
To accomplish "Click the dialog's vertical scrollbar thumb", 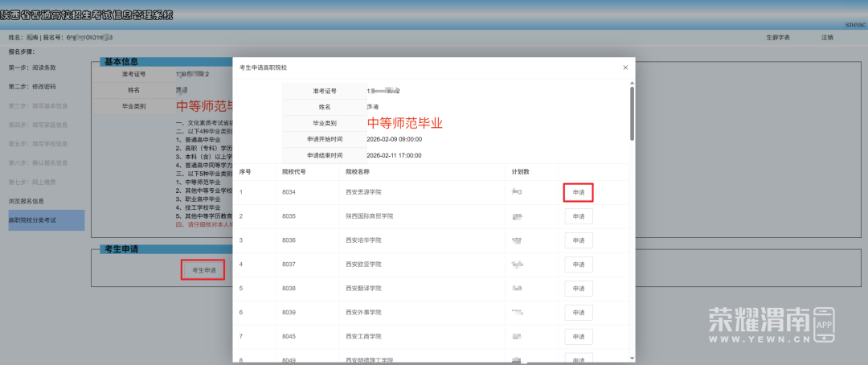I will tap(631, 113).
